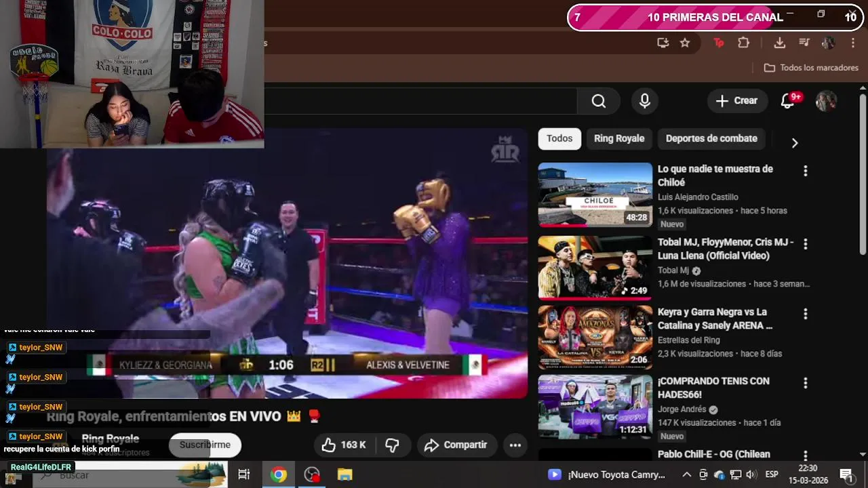Viewport: 868px width, 488px height.
Task: Open options menu for Pablo Chill-E video
Action: (806, 455)
